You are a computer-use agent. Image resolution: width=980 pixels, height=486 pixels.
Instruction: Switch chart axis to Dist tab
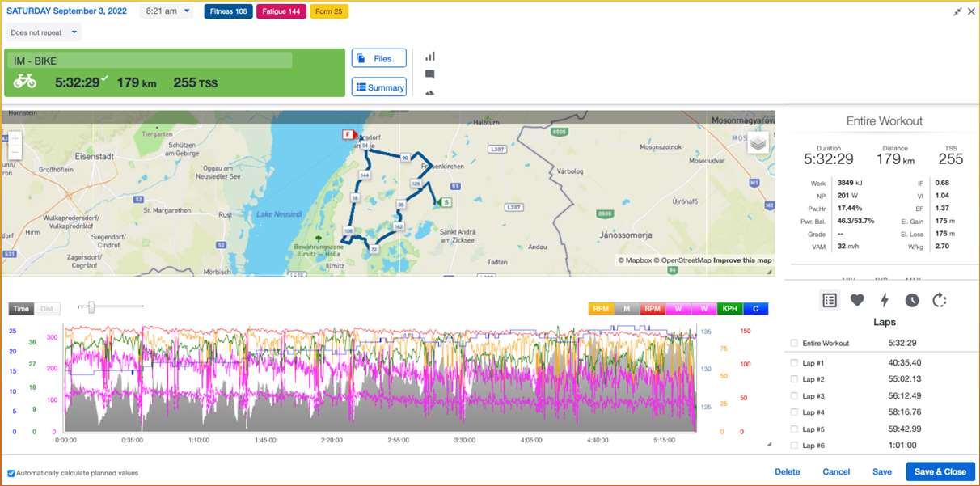click(48, 309)
